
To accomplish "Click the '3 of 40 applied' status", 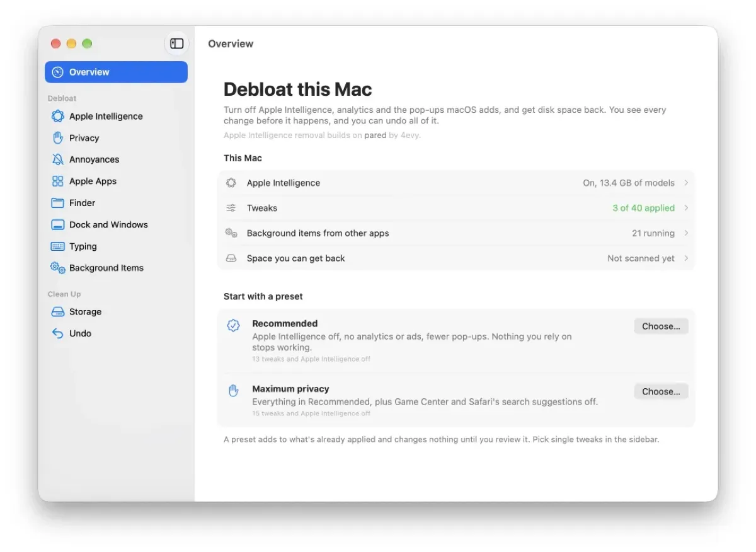I will tap(643, 208).
